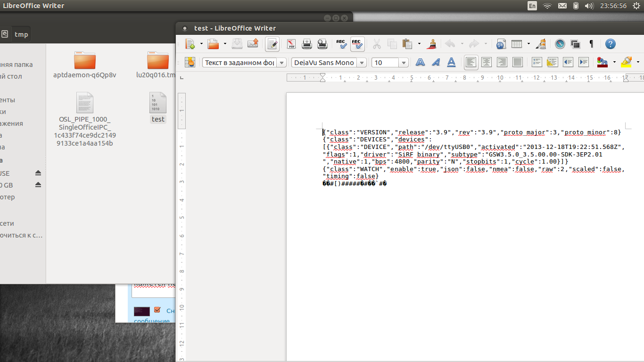Open the Navigator compass icon
This screenshot has width=644, height=362.
pos(560,44)
